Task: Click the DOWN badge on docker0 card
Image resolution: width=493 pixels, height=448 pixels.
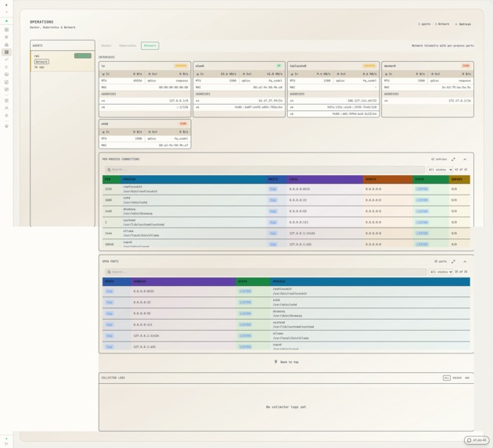Action: click(x=466, y=66)
